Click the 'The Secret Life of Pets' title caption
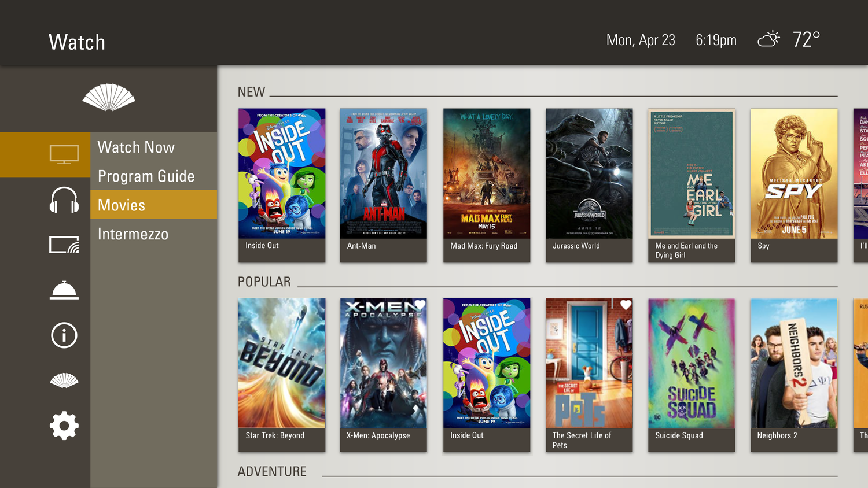 pos(582,440)
